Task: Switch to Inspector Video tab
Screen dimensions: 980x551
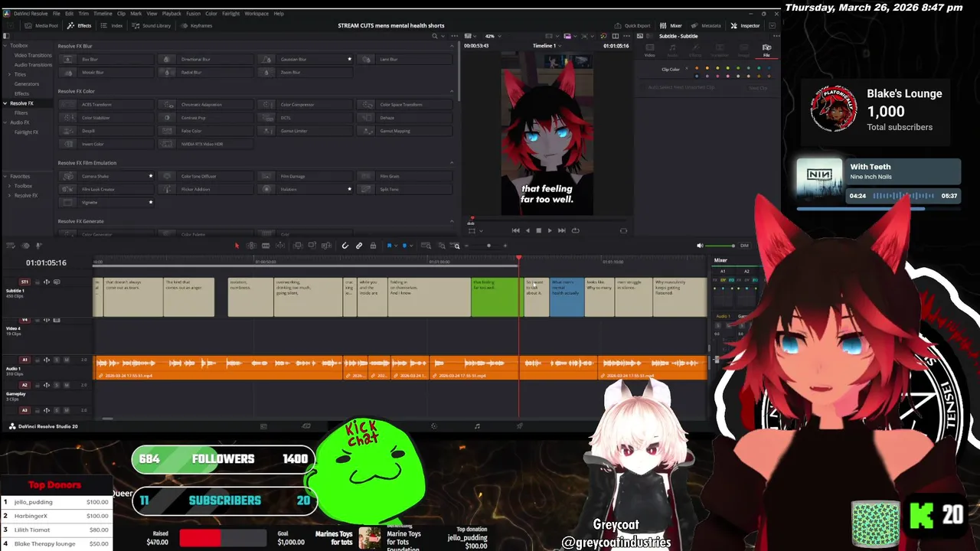Action: tap(649, 50)
